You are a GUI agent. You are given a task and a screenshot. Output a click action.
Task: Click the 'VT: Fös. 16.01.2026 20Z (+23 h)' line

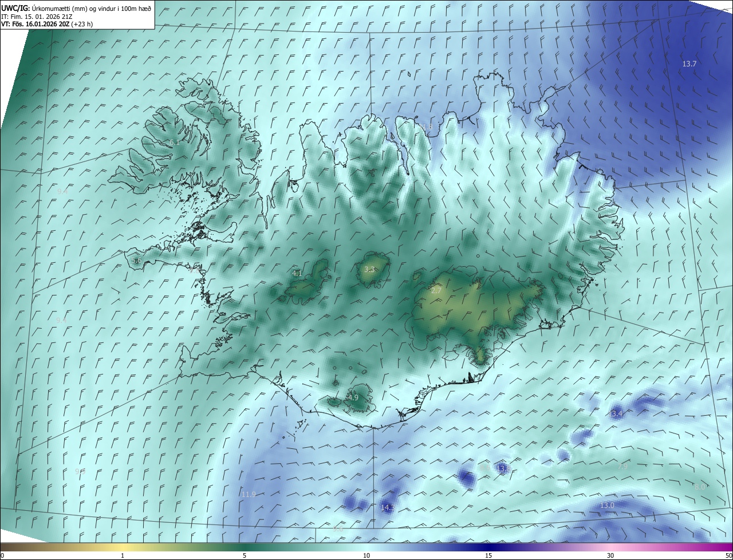(47, 24)
